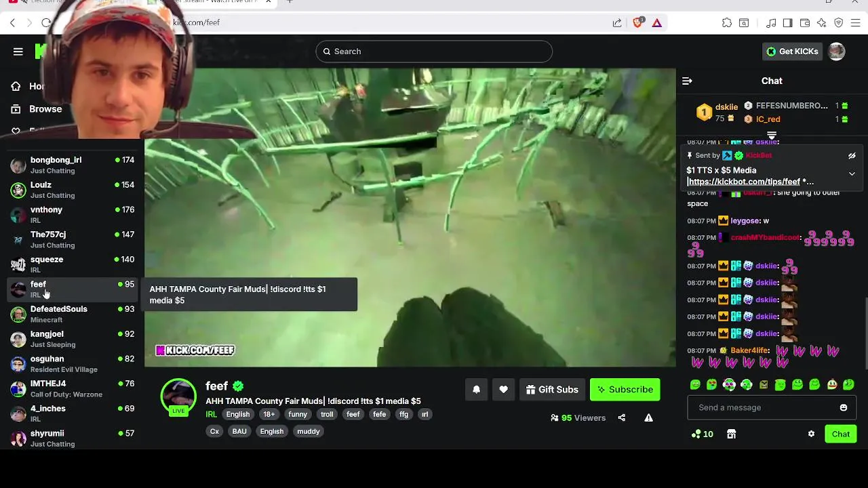Click the angry olive box emote in quick bar
The image size is (868, 488).
[x=764, y=385]
